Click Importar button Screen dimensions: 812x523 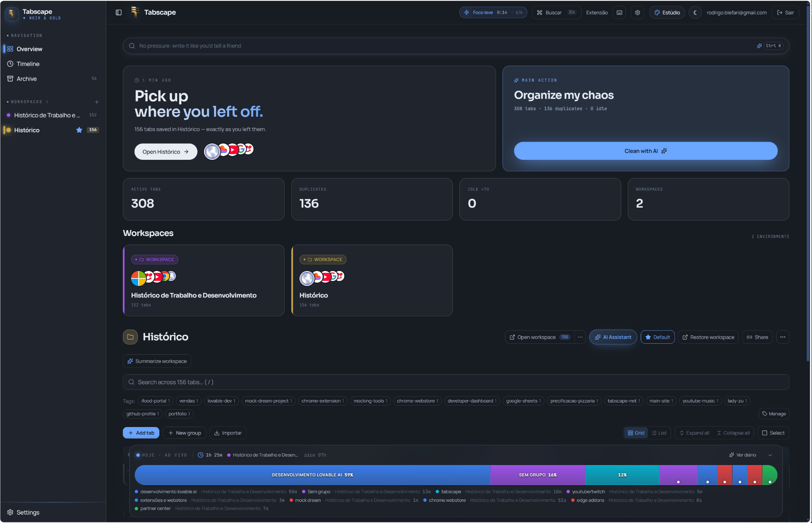(x=228, y=433)
